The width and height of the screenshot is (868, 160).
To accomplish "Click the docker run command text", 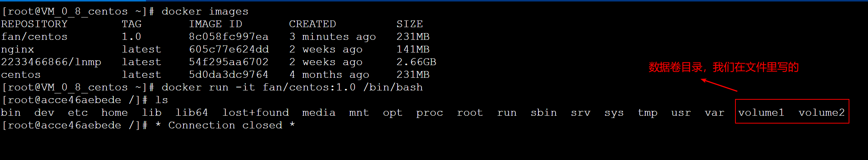I will pos(292,87).
